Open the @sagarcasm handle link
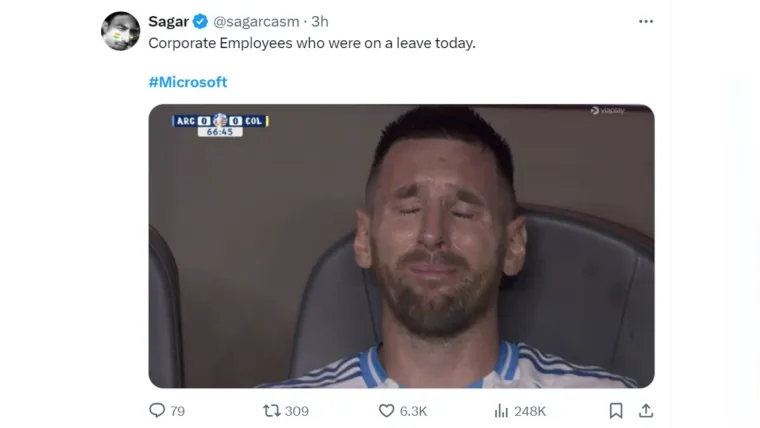760x428 pixels. [256, 21]
